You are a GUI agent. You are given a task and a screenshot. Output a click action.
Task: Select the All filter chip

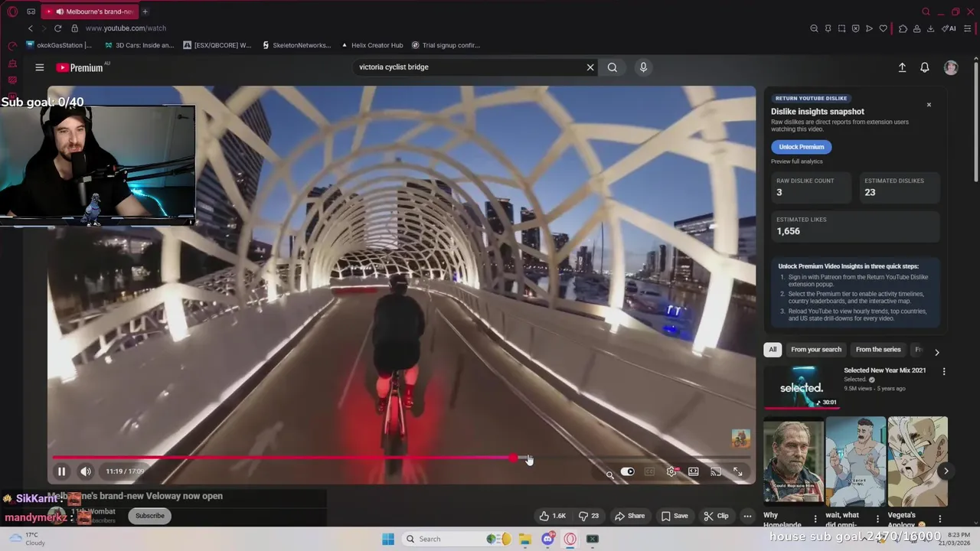click(x=773, y=350)
